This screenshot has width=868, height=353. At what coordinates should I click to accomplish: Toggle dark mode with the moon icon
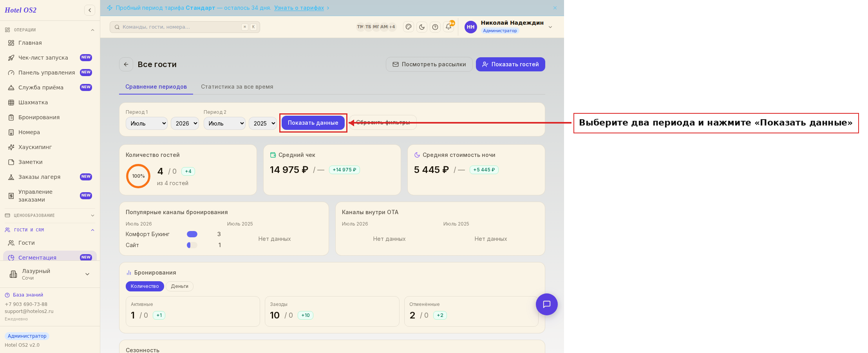[x=422, y=27]
